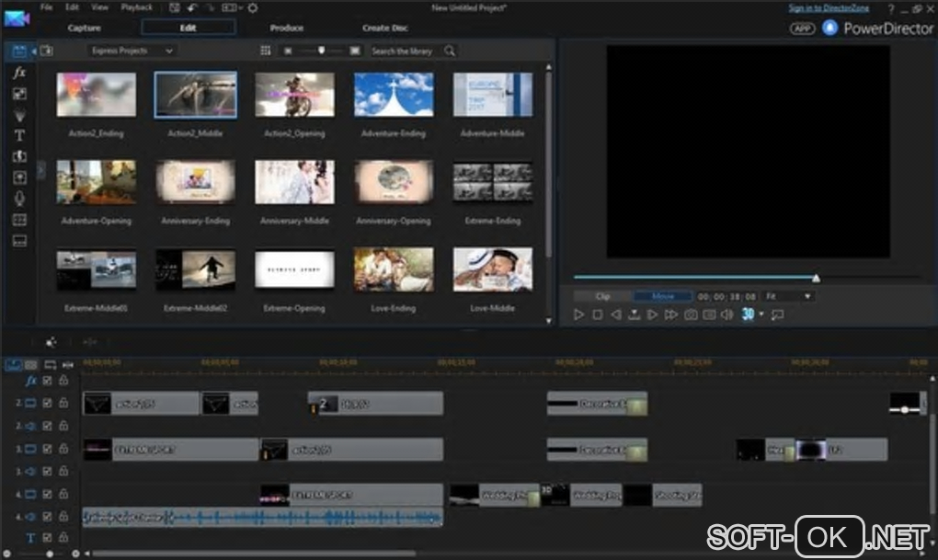Open the Playback menu

point(136,7)
